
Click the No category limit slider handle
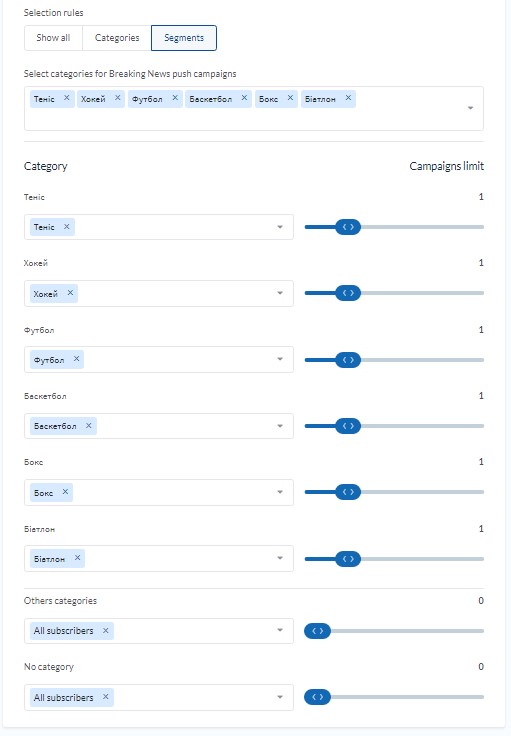coord(318,697)
